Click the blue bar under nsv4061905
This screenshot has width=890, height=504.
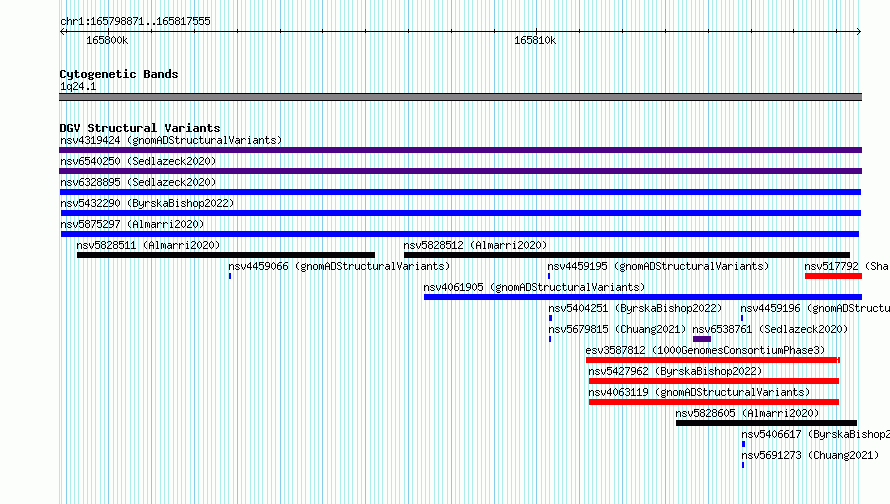[643, 297]
